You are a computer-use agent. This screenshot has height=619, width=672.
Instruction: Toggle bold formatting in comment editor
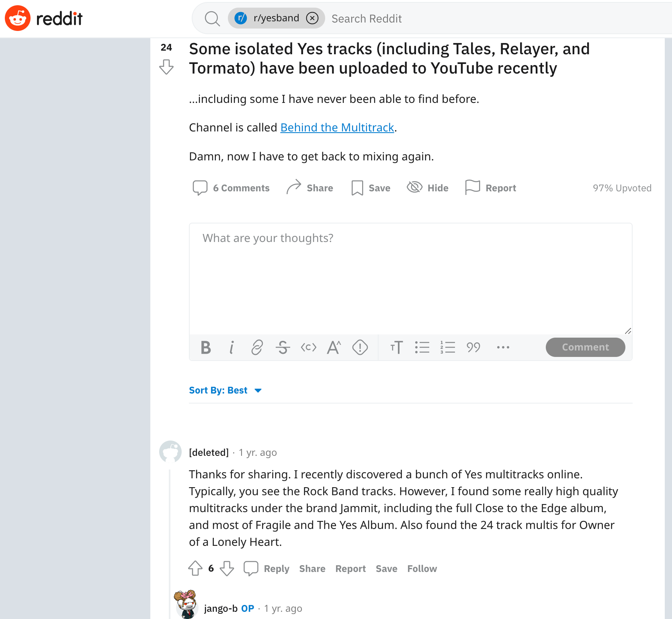click(x=206, y=347)
